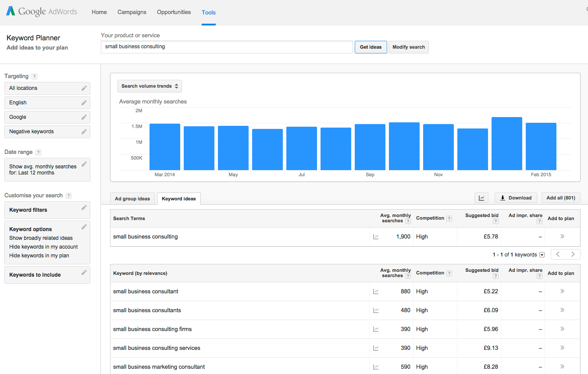The width and height of the screenshot is (588, 374).
Task: Click the £9.13 suggested bid value
Action: coord(491,348)
